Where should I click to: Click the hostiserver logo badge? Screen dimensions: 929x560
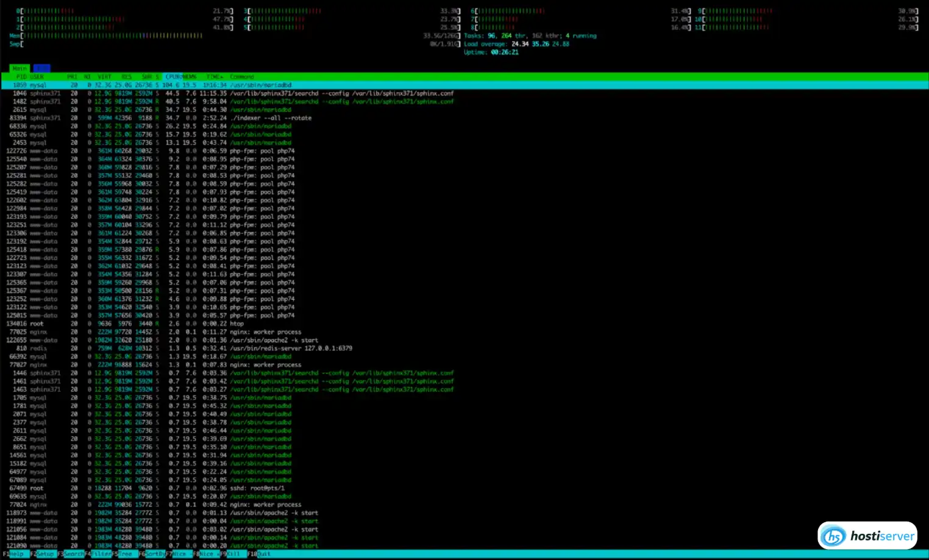coord(867,535)
